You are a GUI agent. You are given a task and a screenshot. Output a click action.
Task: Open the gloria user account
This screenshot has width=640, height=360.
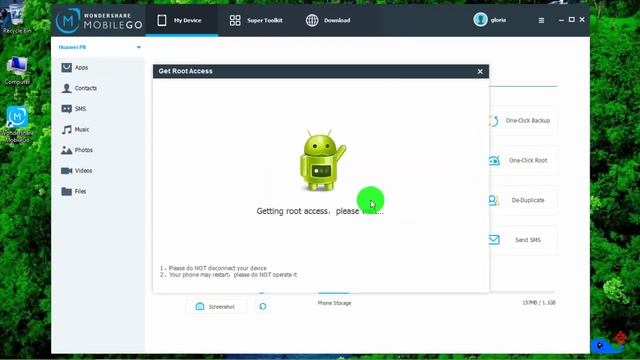click(490, 20)
